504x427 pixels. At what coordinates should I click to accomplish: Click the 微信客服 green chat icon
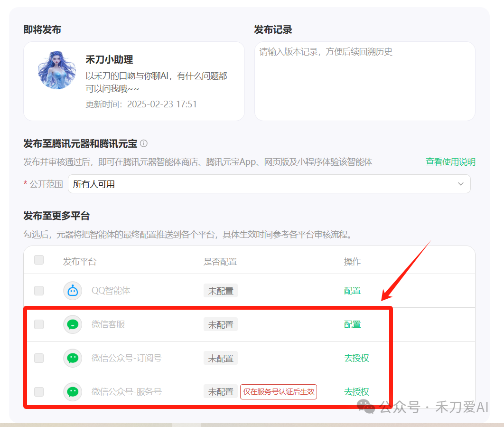tap(73, 324)
